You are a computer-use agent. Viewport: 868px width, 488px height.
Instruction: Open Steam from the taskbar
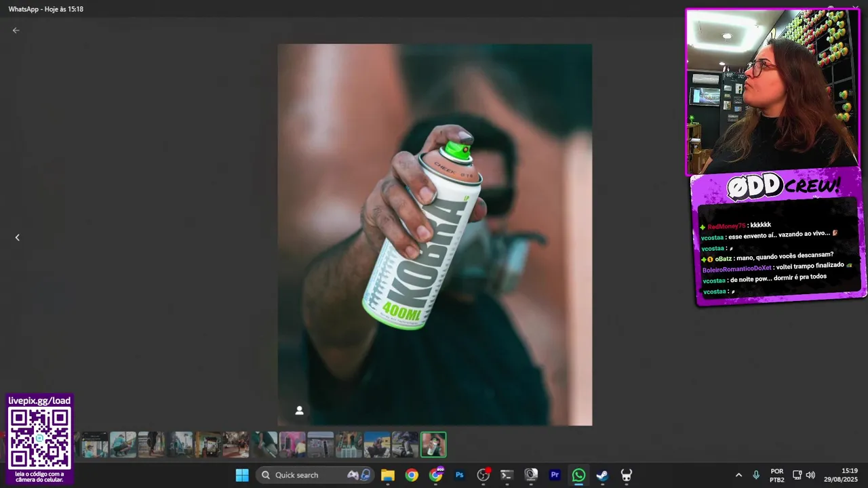[x=602, y=475]
